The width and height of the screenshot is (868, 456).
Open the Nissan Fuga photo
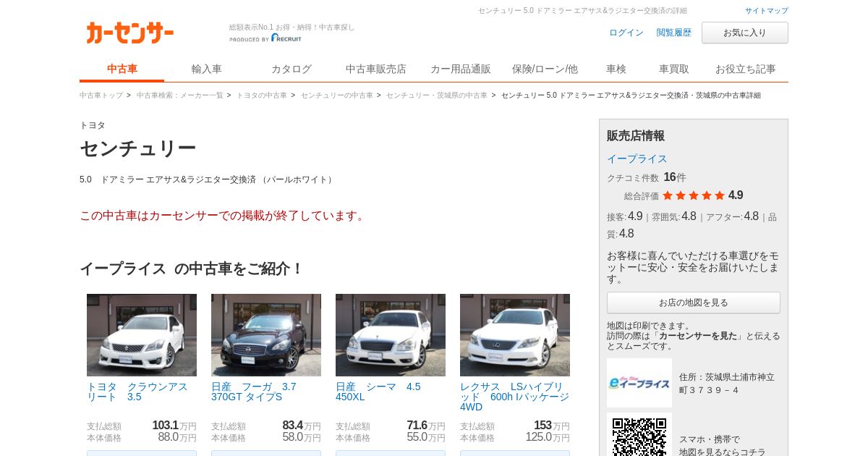pyautogui.click(x=266, y=335)
